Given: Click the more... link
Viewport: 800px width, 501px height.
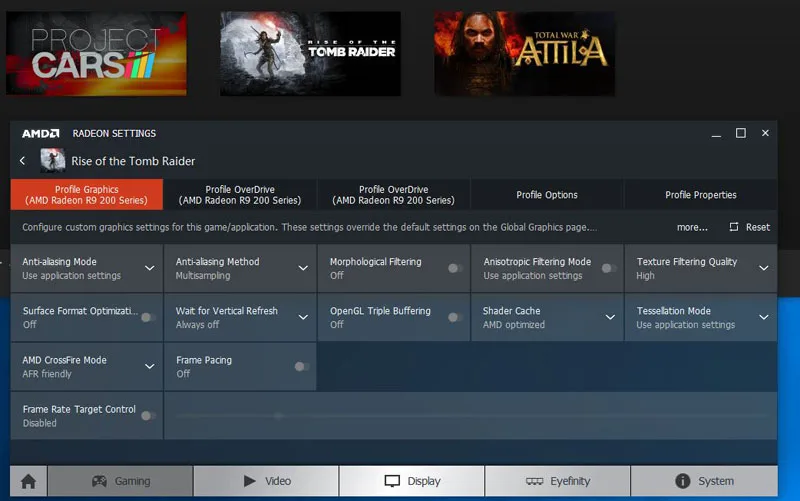Looking at the screenshot, I should click(x=692, y=227).
